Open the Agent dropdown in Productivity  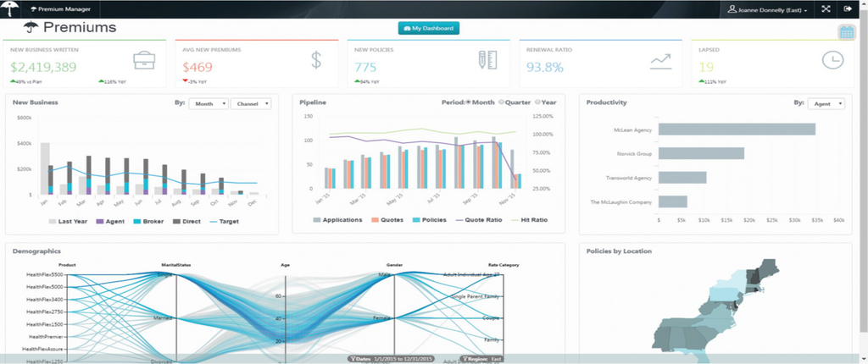click(x=826, y=103)
